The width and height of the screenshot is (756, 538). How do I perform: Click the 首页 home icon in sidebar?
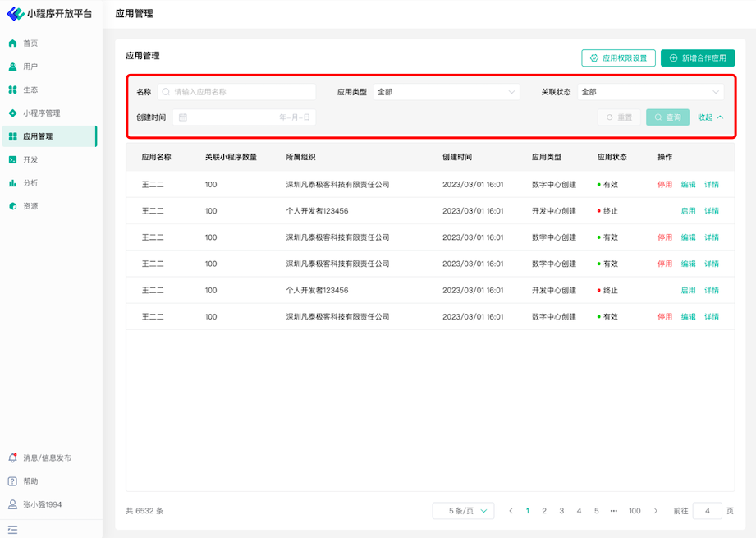(12, 44)
